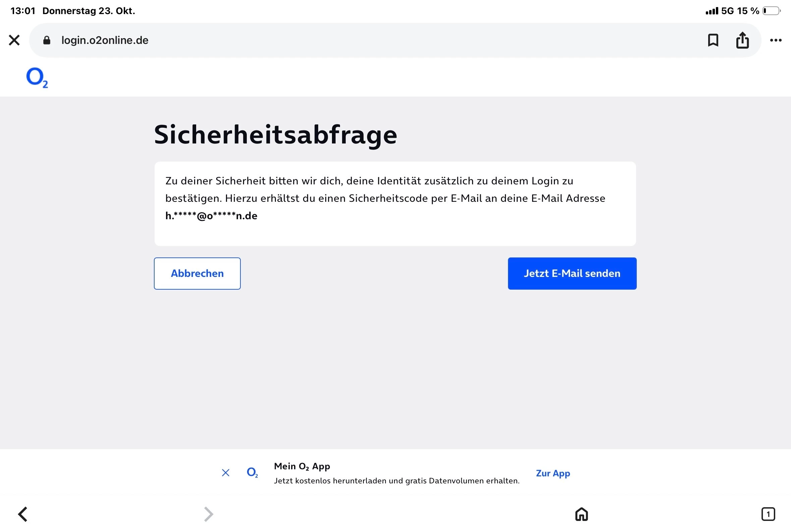Dismiss the Mein O2 App banner
Image resolution: width=791 pixels, height=532 pixels.
[x=226, y=473]
